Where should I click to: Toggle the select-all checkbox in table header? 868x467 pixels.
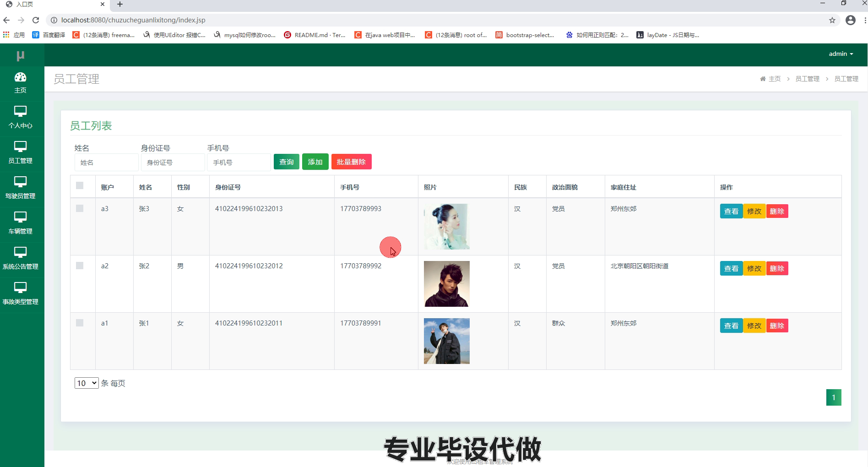pos(80,185)
